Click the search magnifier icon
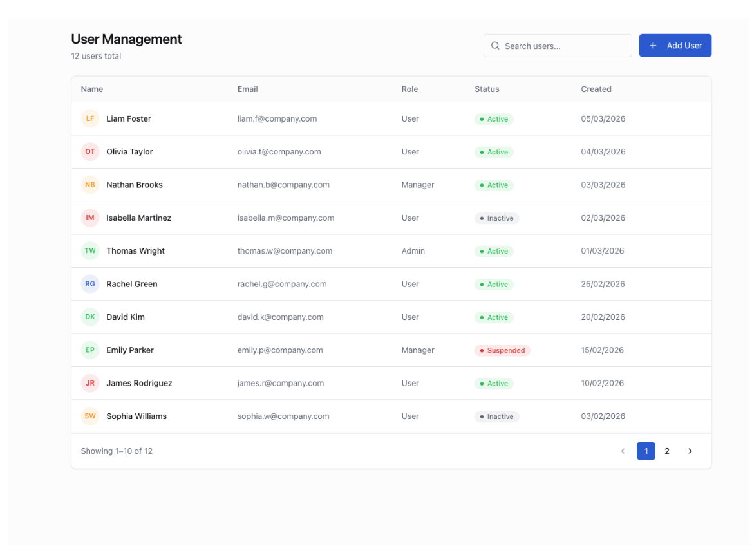This screenshot has width=752, height=560. click(495, 45)
